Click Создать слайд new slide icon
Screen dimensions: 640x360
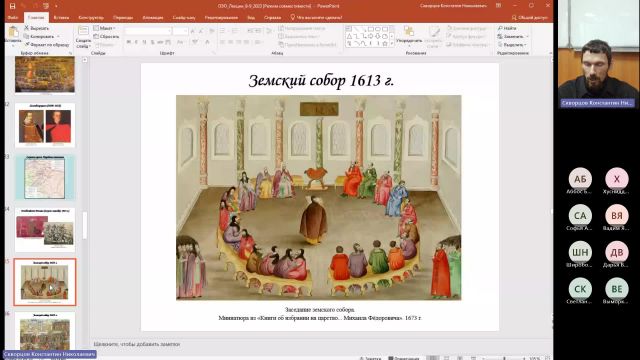83,32
